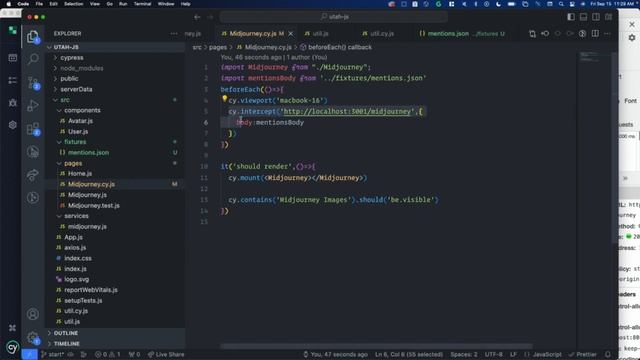Click Prettier in the status bar
Viewport: 640px width, 360px height.
pyautogui.click(x=582, y=354)
